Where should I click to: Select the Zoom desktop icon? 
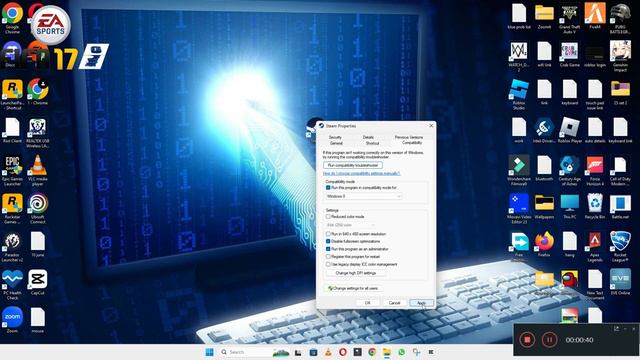pyautogui.click(x=12, y=320)
